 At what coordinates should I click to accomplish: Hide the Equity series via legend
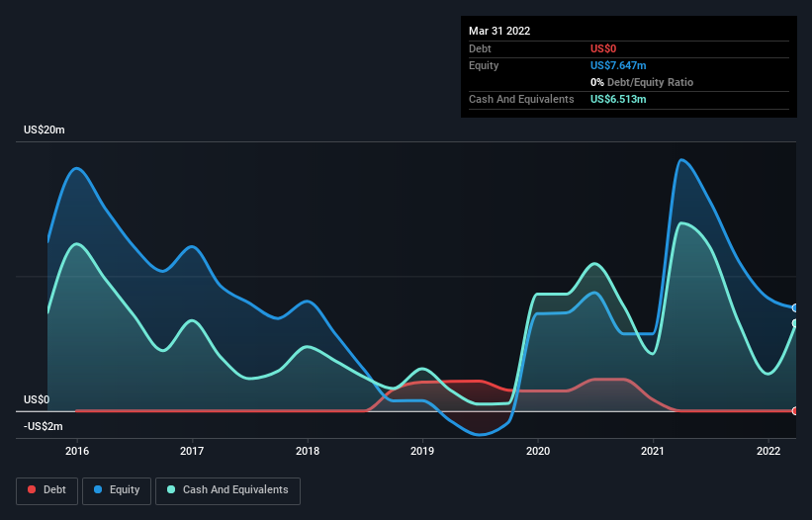pos(117,490)
